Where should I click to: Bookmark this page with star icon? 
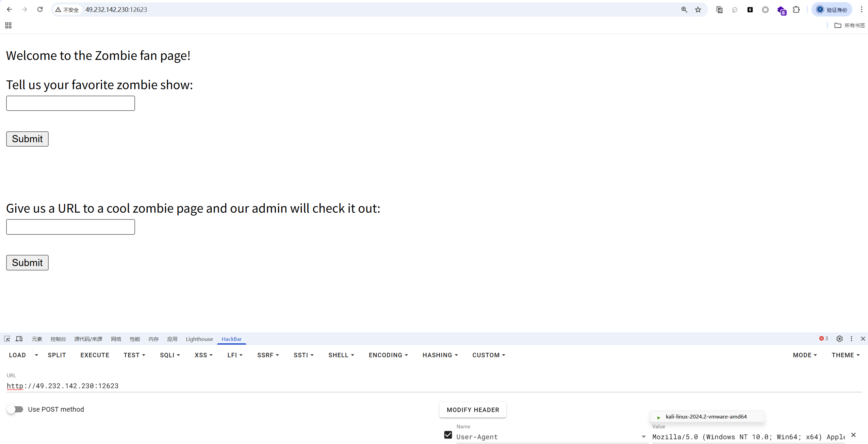click(x=698, y=10)
